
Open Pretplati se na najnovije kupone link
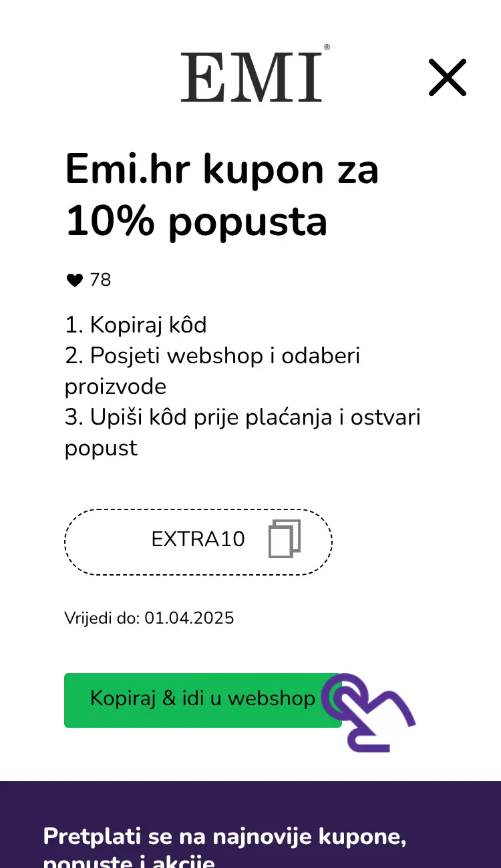click(225, 836)
